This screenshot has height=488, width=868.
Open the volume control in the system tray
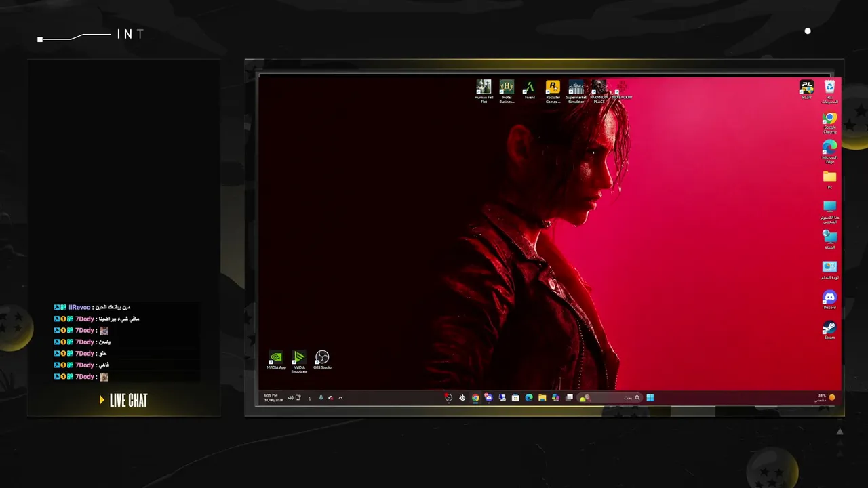tap(291, 398)
